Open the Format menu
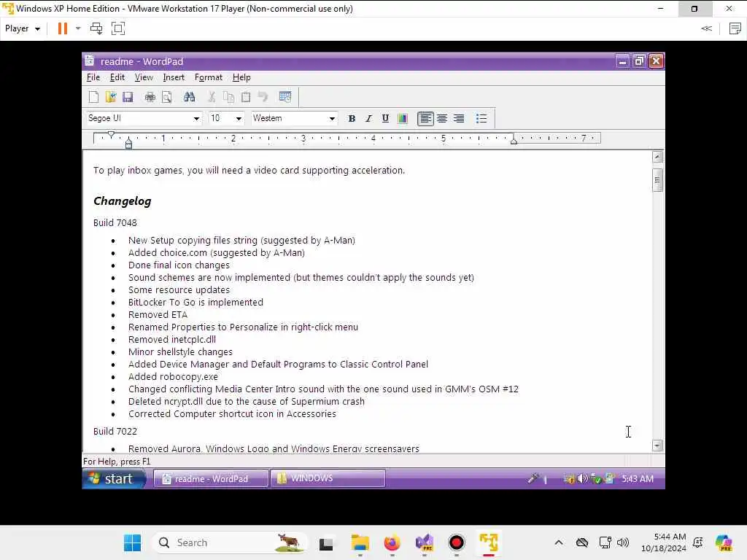The image size is (747, 560). pos(208,77)
